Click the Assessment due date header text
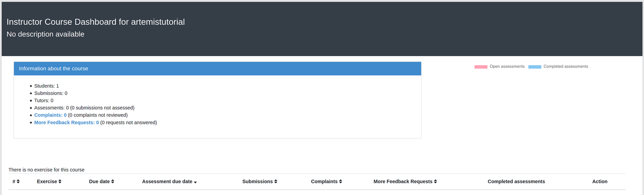Screen dimensions: 644x195 (x=167, y=182)
